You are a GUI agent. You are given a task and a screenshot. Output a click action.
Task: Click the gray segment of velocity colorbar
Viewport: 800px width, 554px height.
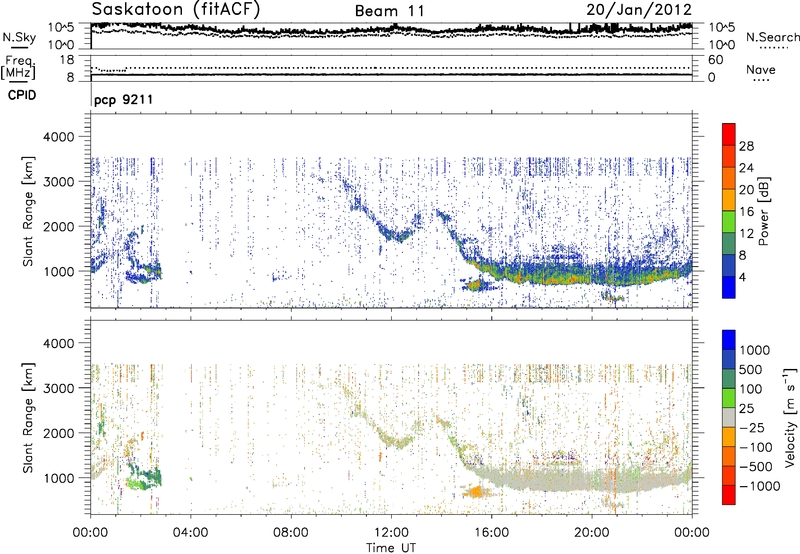coord(729,417)
